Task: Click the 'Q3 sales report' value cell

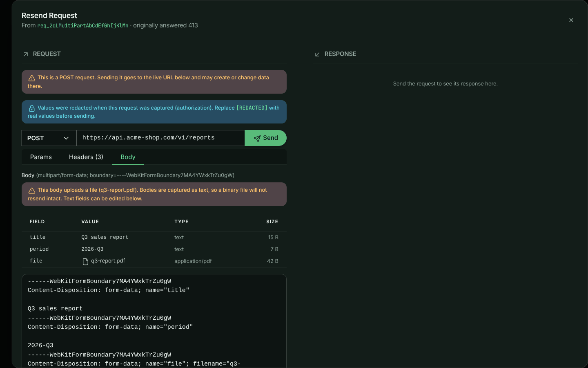Action: click(x=105, y=237)
